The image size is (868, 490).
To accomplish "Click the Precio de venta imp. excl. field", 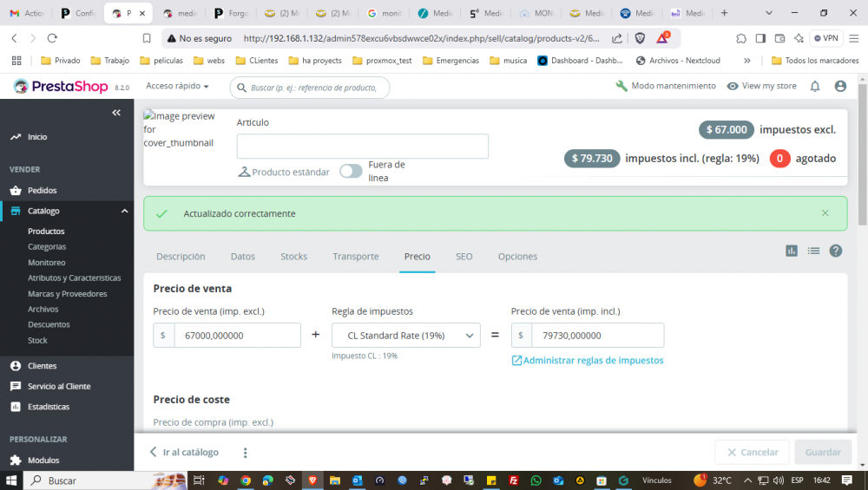I will pos(238,335).
